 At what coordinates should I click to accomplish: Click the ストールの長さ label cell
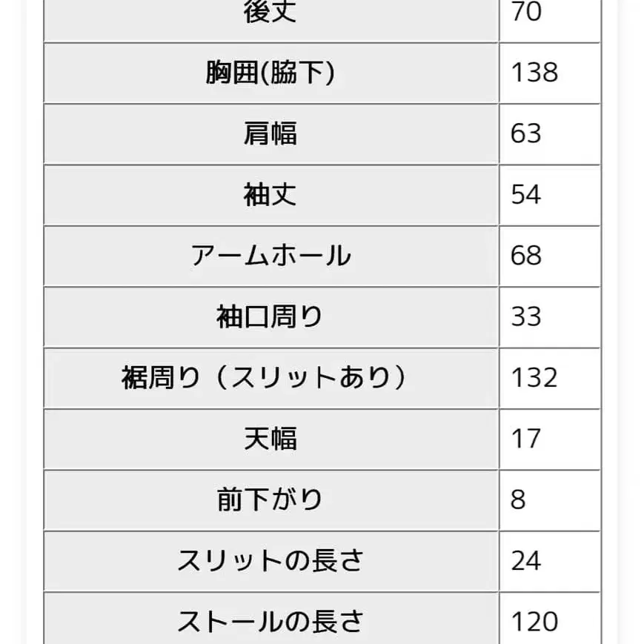[270, 621]
